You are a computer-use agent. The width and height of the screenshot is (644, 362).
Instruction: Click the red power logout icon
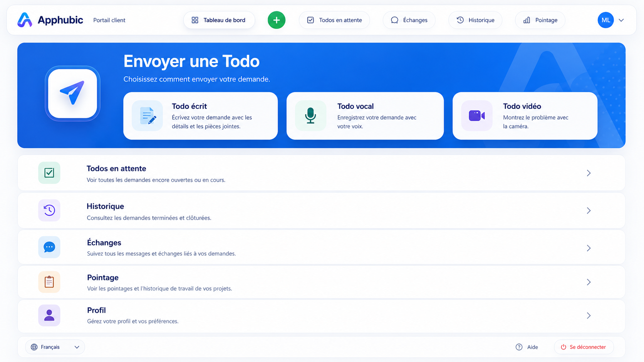(563, 347)
